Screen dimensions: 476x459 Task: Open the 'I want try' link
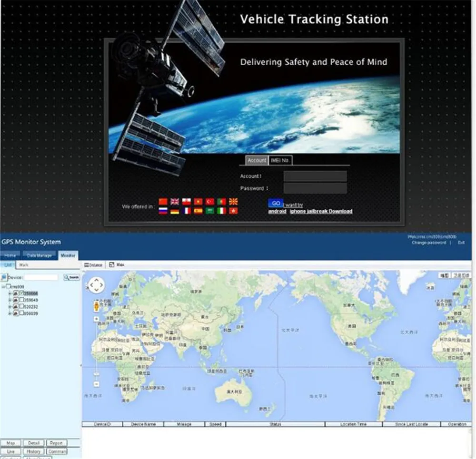point(293,205)
